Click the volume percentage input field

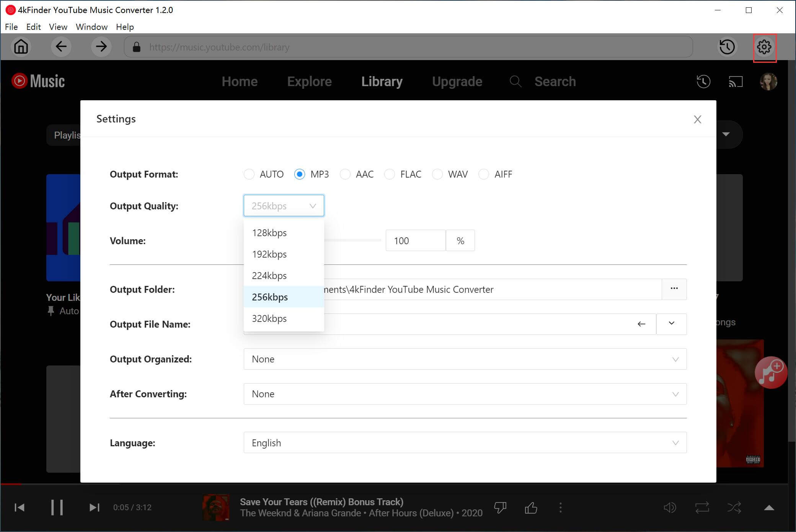click(x=416, y=240)
